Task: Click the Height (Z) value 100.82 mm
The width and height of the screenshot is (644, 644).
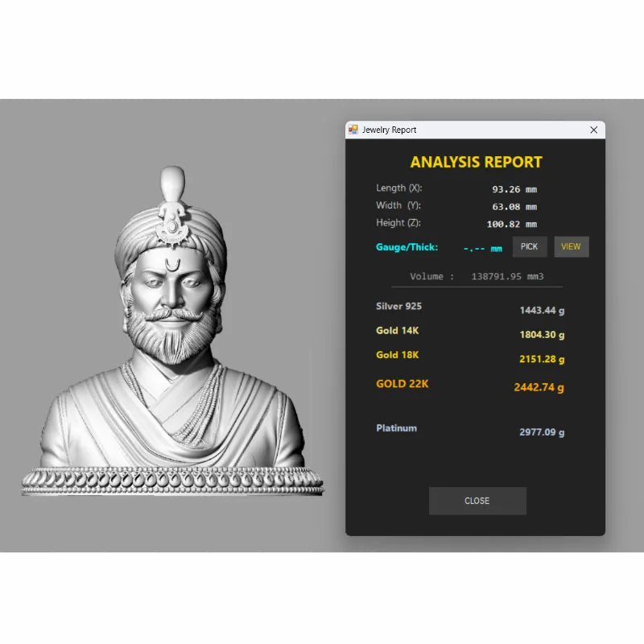Action: (511, 225)
